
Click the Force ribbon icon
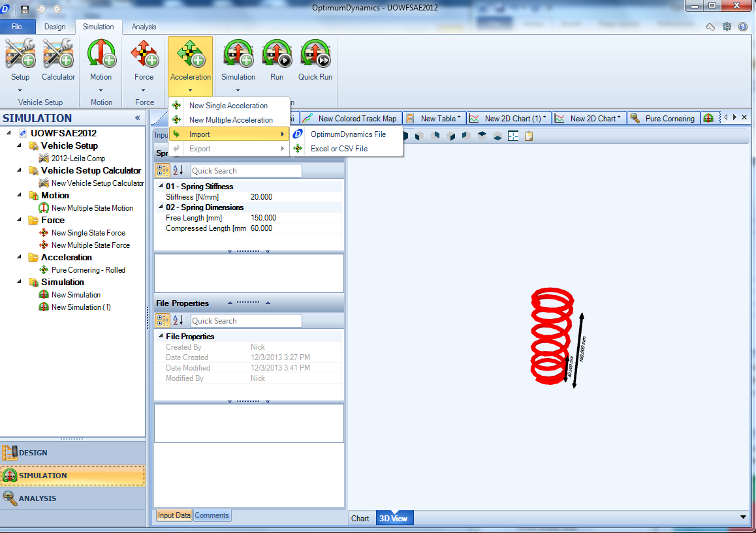click(x=144, y=54)
